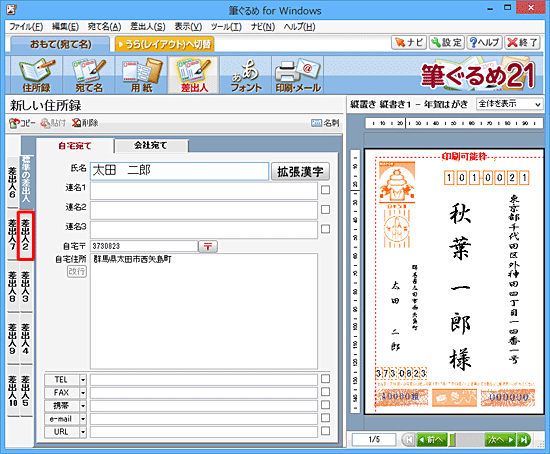This screenshot has height=454, width=550.
Task: Toggle the e-mail row checkbox
Action: pos(326,418)
